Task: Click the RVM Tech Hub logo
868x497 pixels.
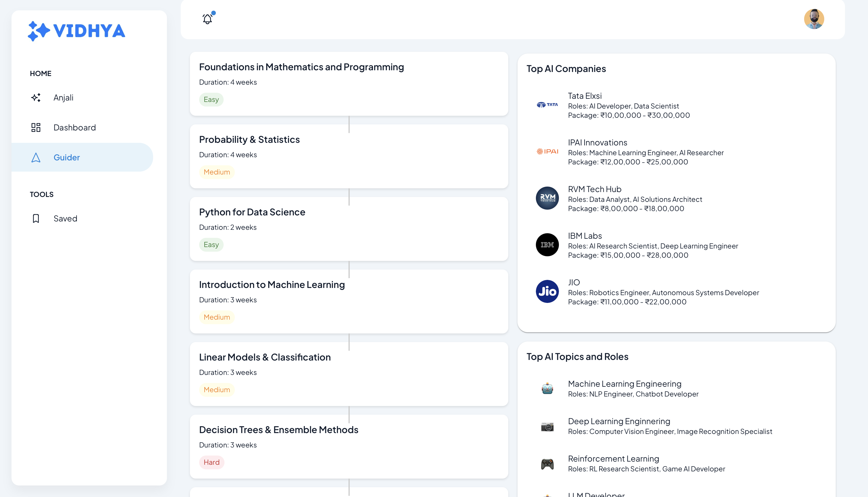Action: [x=547, y=198]
